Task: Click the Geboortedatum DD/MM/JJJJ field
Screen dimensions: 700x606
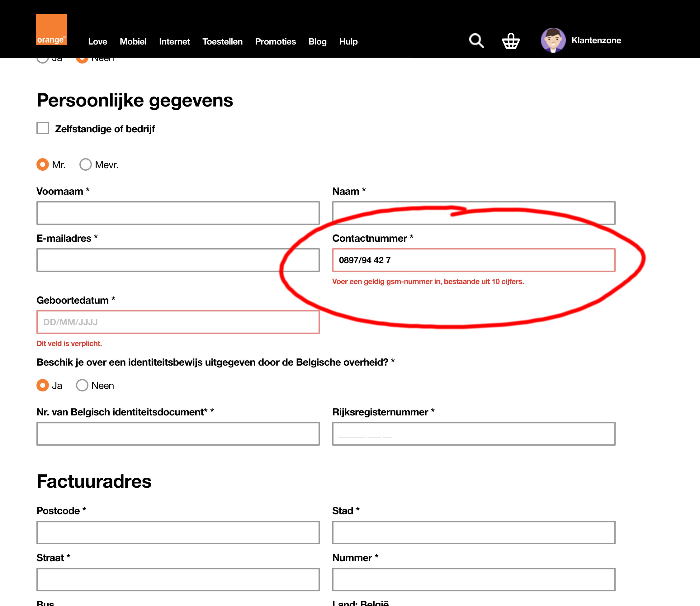Action: coord(178,322)
